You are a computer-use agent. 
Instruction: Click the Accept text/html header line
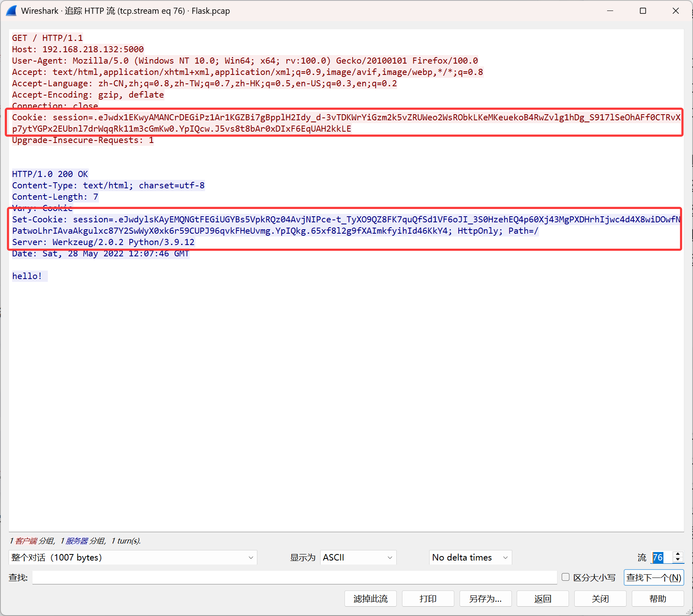point(248,72)
